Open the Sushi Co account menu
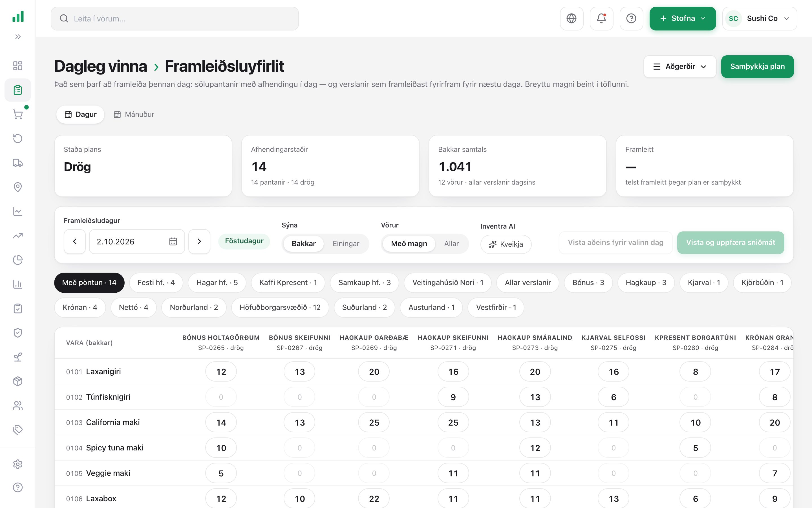The image size is (812, 508). (760, 18)
